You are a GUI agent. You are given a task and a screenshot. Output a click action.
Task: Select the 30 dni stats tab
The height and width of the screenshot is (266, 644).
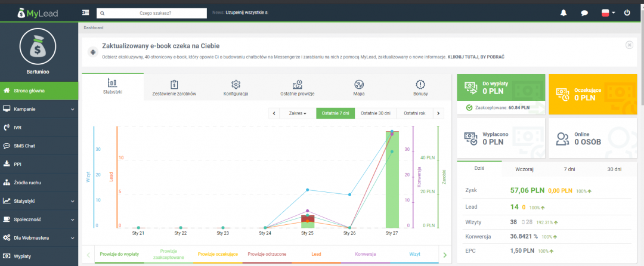click(x=614, y=169)
